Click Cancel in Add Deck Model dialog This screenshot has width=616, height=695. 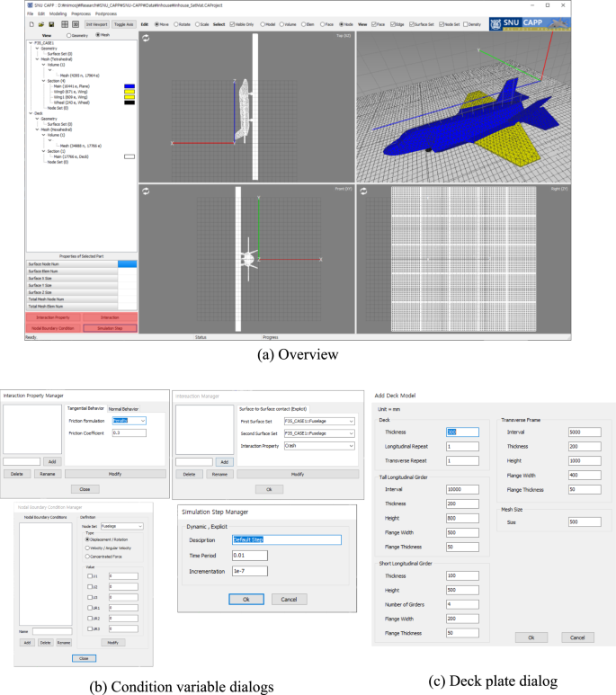click(x=577, y=637)
